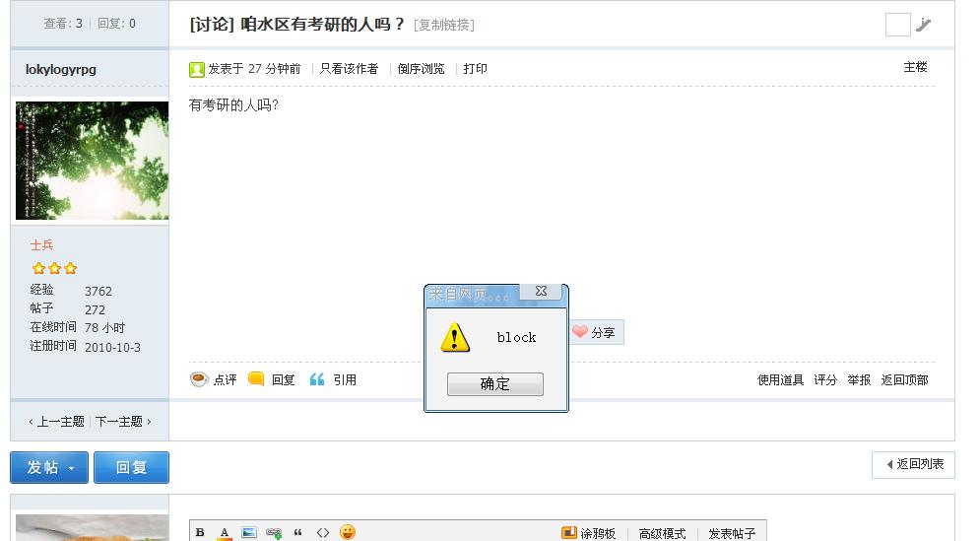The image size is (980, 541).
Task: Click the three gold stars rank
Action: point(54,268)
